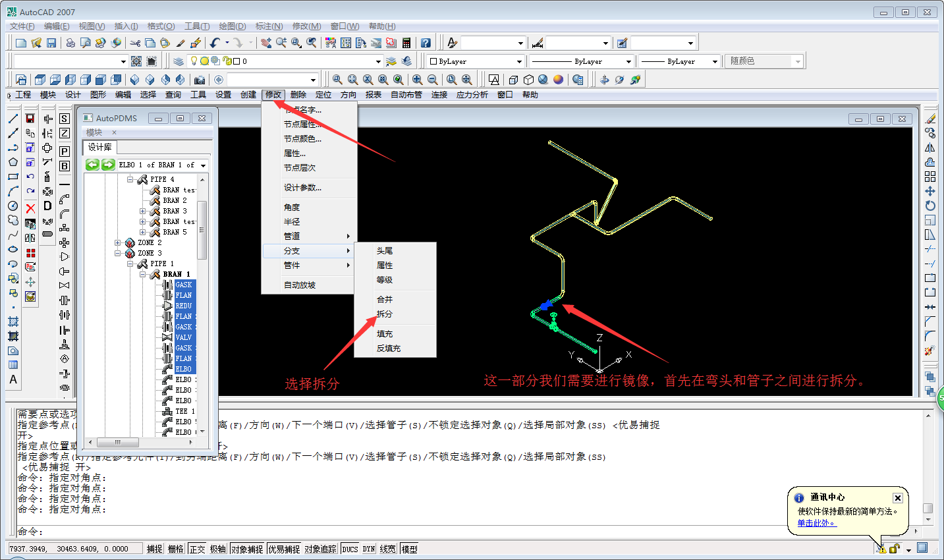Follow the 单击此处 link in notification
The width and height of the screenshot is (944, 560).
(x=817, y=523)
